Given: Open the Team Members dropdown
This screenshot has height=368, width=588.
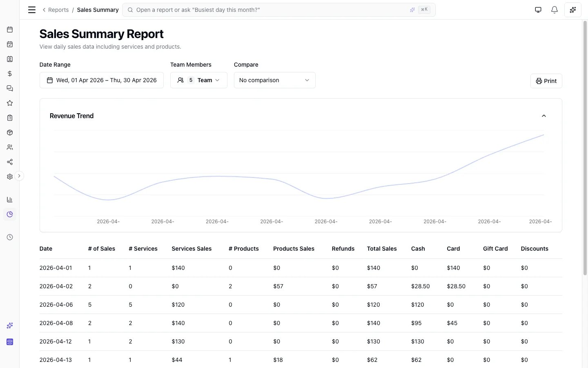Looking at the screenshot, I should (x=199, y=80).
